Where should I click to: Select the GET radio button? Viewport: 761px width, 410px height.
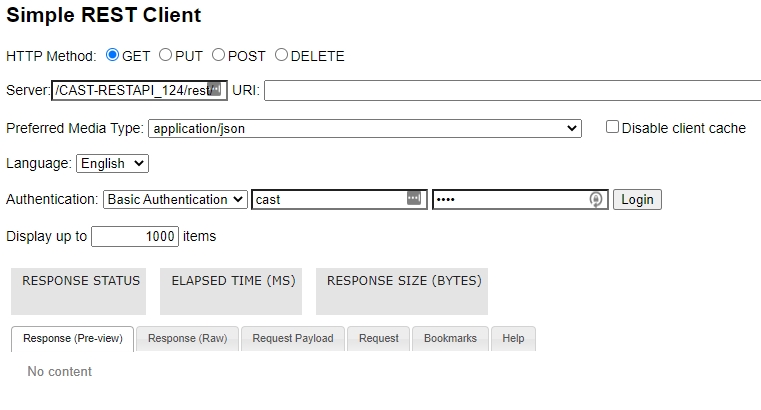pyautogui.click(x=112, y=55)
